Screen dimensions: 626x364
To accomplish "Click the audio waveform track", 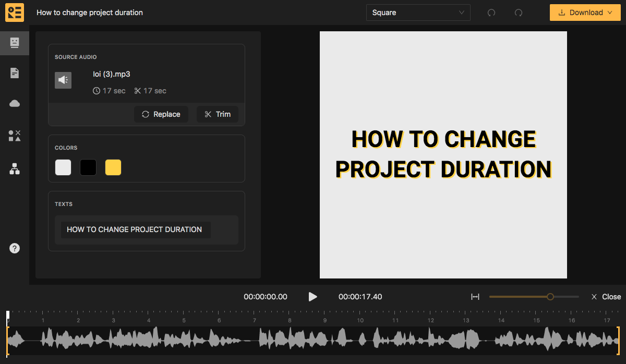I will [x=313, y=341].
